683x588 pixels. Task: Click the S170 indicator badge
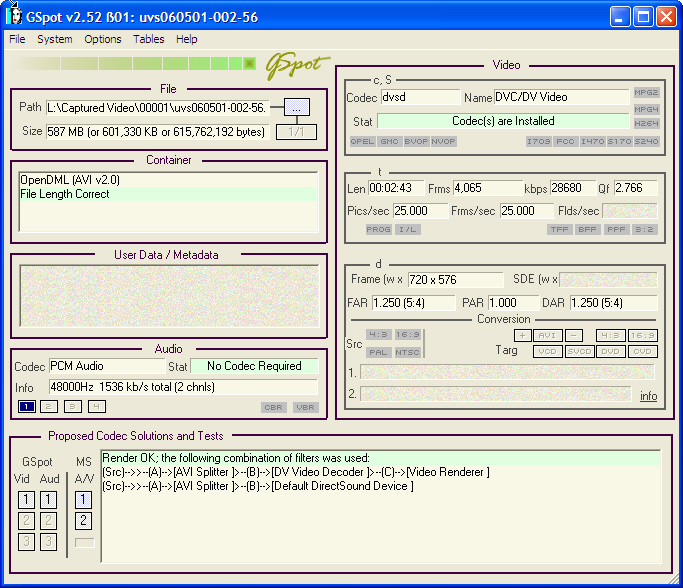tap(619, 141)
